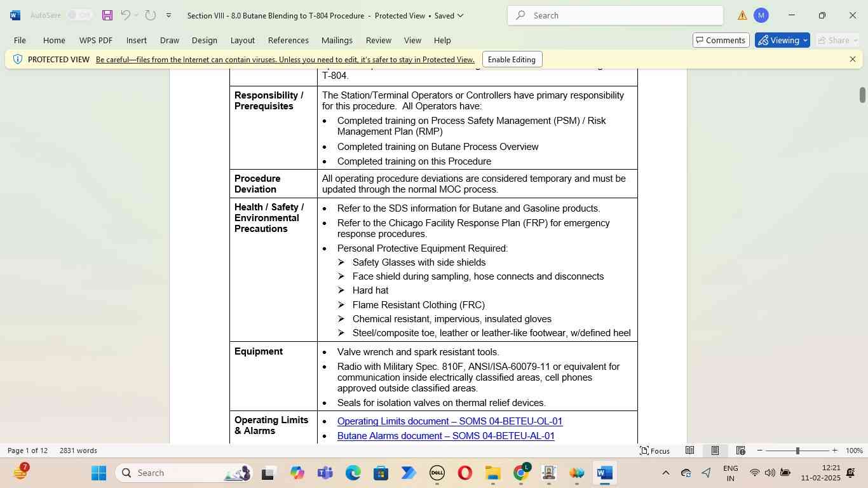This screenshot has height=488, width=868.
Task: Switch to the Mailings tab
Action: tap(337, 40)
